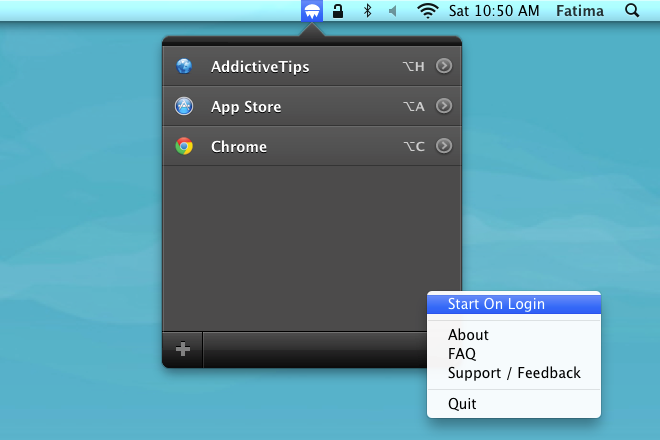
Task: Select the Chrome row label
Action: coord(239,147)
